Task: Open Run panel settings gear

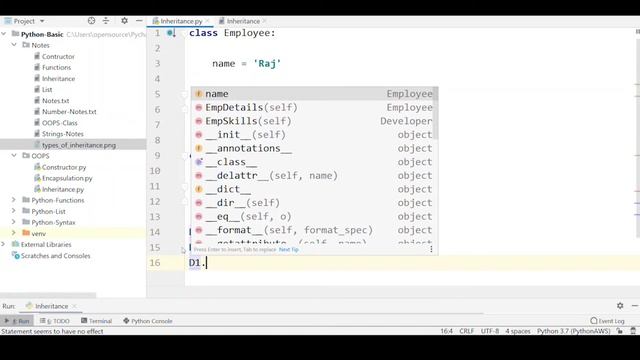Action: coord(620,305)
